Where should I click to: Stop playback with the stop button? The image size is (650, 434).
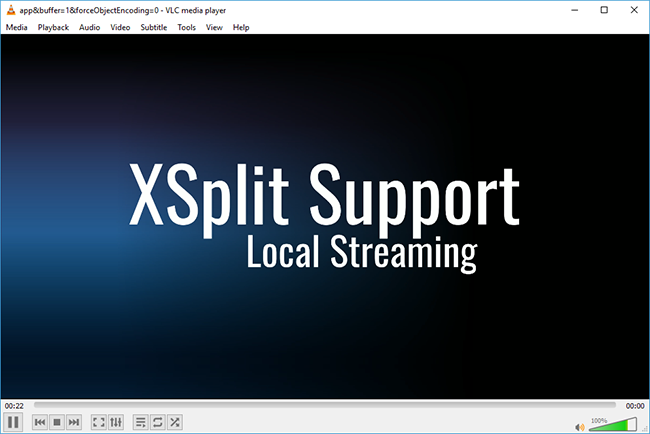coord(57,422)
